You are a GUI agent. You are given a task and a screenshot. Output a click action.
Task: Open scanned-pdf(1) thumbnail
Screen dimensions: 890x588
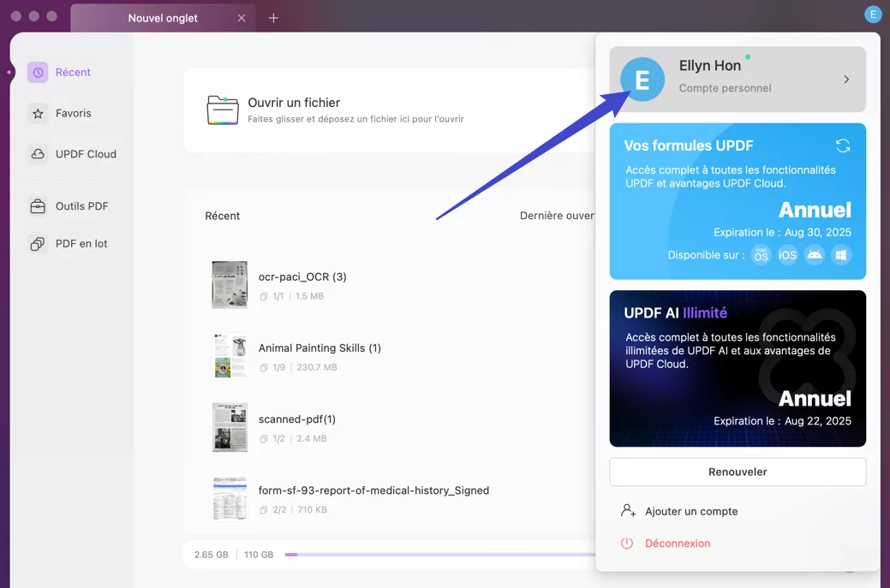tap(230, 427)
